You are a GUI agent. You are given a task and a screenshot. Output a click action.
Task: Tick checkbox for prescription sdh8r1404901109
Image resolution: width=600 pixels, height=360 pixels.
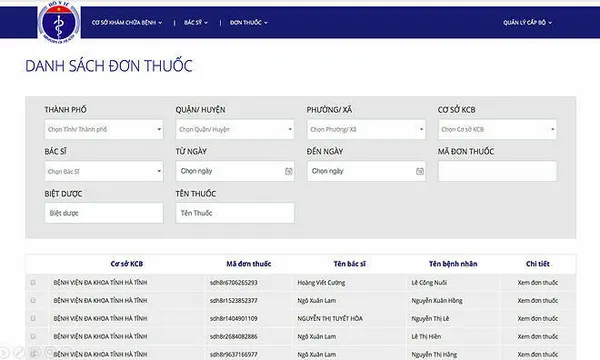point(33,318)
